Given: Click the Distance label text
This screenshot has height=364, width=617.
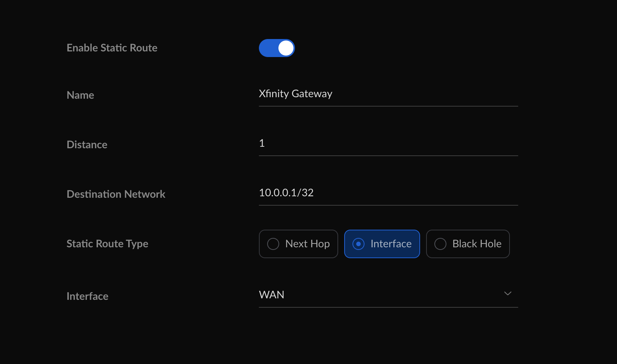Looking at the screenshot, I should [87, 145].
